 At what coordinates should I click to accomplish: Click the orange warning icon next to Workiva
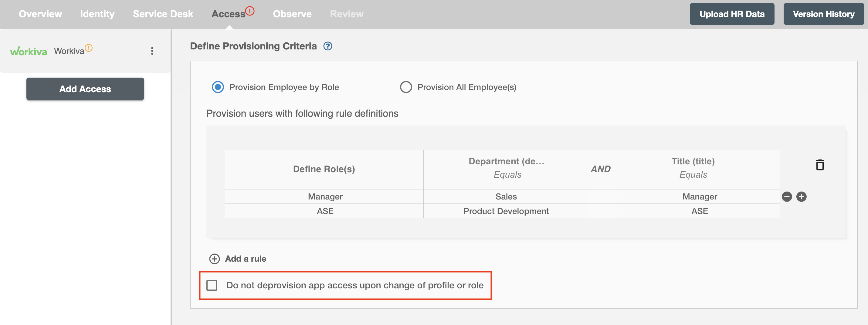(x=89, y=48)
